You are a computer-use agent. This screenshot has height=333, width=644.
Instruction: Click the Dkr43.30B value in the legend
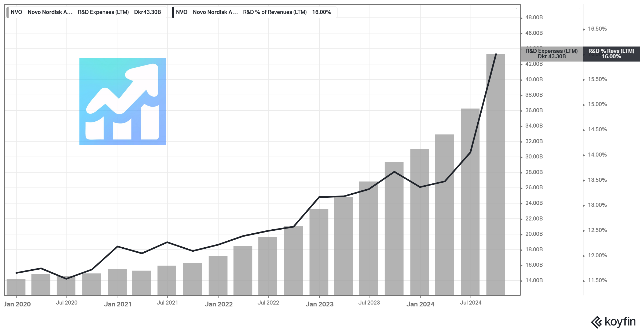tap(148, 12)
